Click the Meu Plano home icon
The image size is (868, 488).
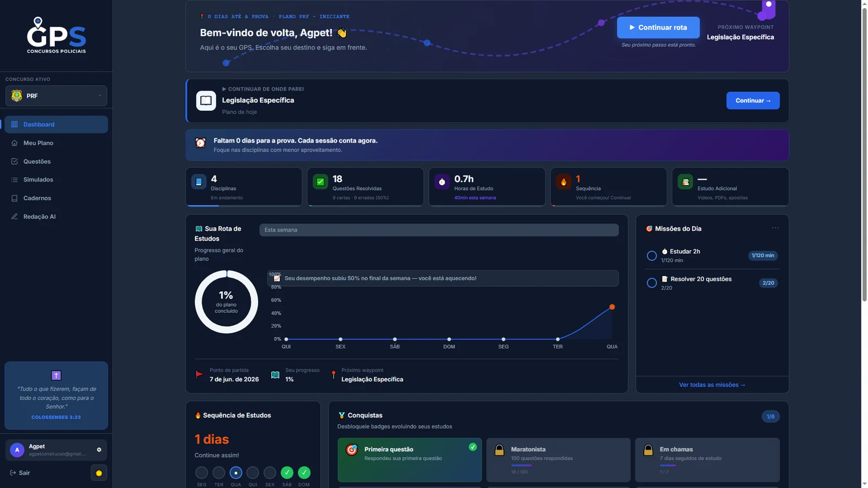(x=15, y=143)
